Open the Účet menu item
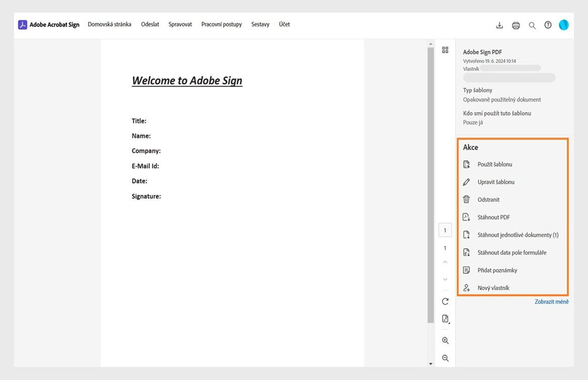Image resolution: width=588 pixels, height=380 pixels. point(284,24)
